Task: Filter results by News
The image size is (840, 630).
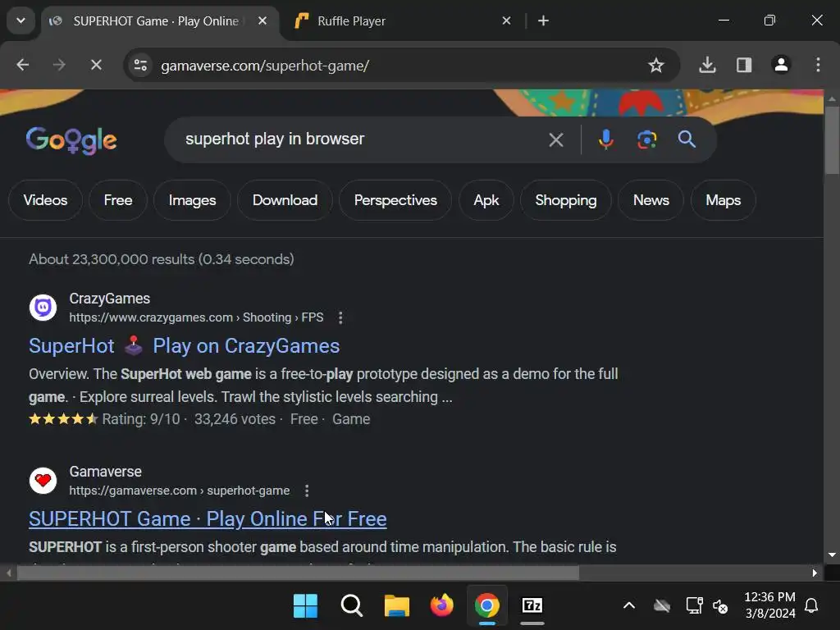Action: click(651, 200)
